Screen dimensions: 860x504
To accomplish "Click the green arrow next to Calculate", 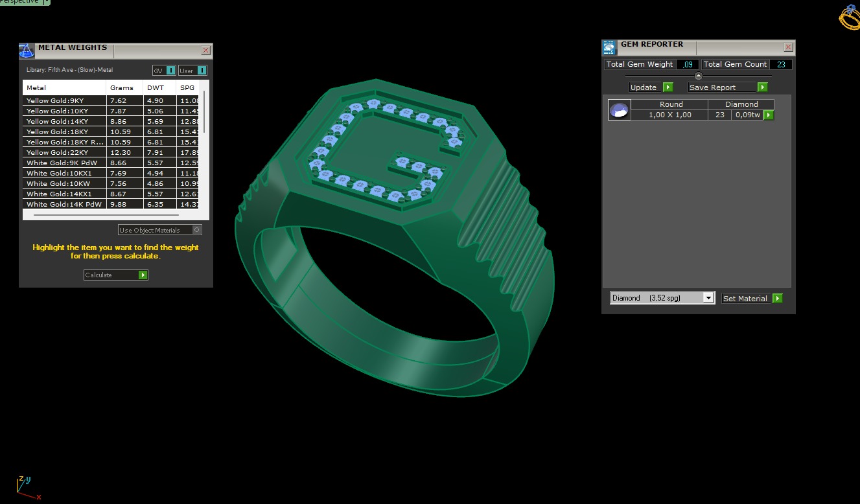I will [x=143, y=275].
